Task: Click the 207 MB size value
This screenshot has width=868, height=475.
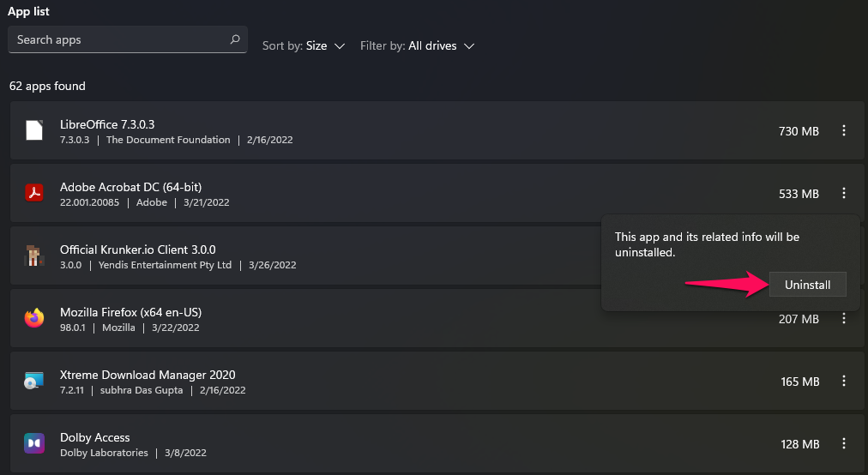Action: click(x=799, y=319)
